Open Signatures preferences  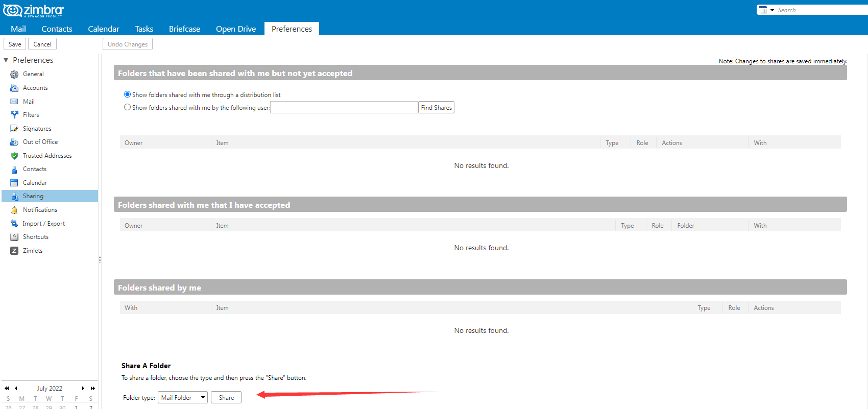37,129
